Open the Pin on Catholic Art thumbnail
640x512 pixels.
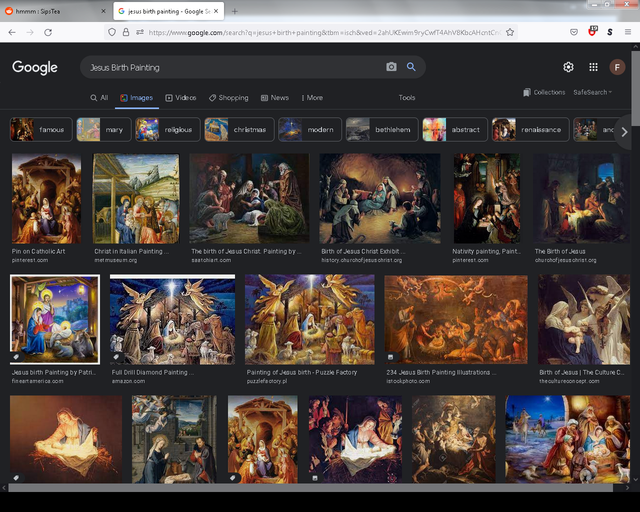(46, 198)
